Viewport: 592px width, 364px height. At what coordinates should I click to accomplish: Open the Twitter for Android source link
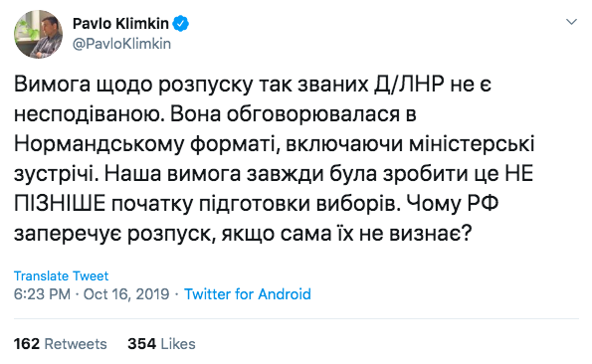[248, 294]
